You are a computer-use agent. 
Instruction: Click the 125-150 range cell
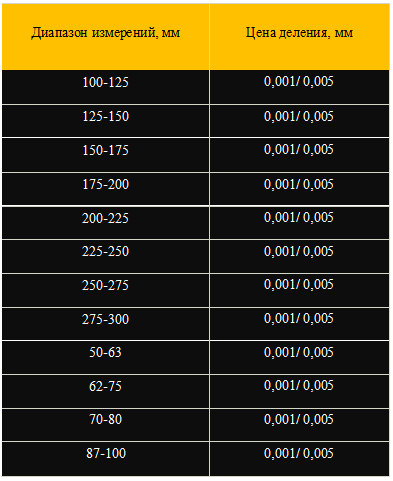105,121
